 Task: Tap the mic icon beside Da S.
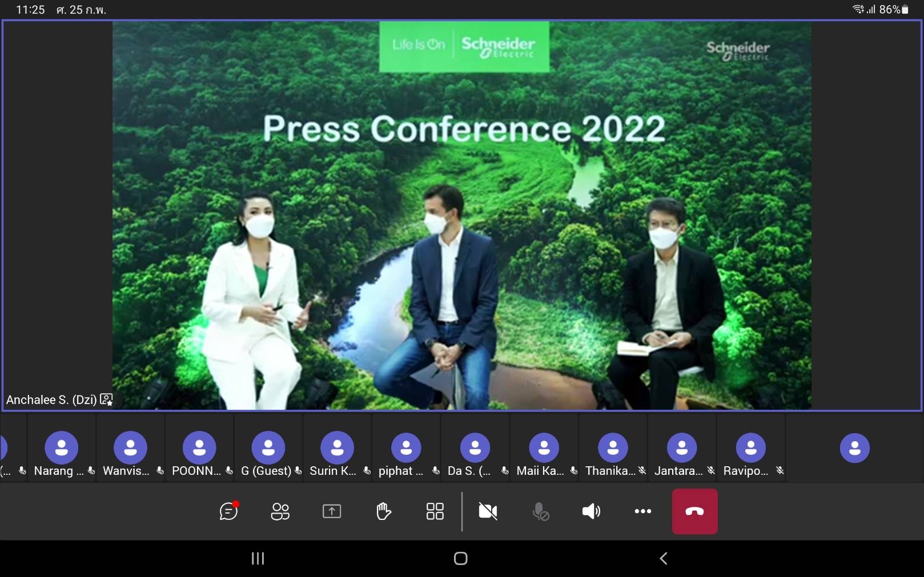pos(505,471)
